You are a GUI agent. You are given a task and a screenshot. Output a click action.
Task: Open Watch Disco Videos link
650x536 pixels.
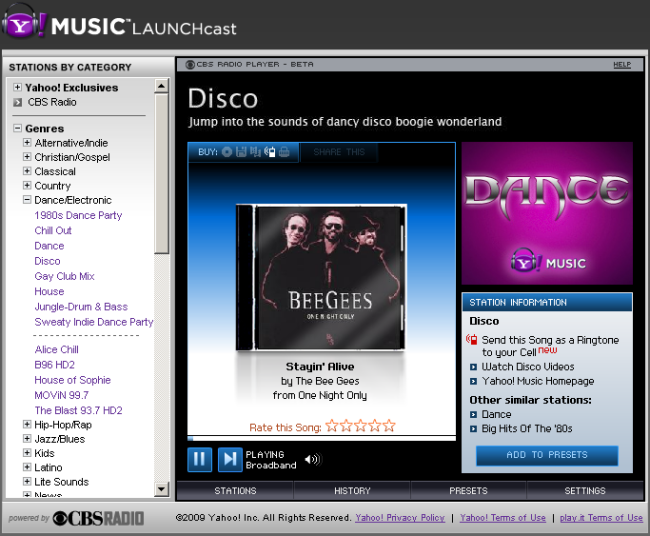[528, 367]
